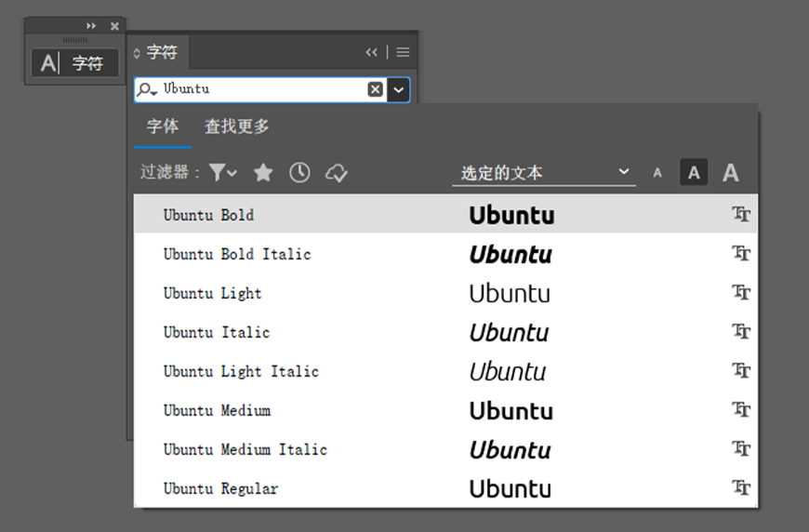Screen dimensions: 809x532
Task: Click Ubuntu Bold preview sample
Action: [x=511, y=215]
